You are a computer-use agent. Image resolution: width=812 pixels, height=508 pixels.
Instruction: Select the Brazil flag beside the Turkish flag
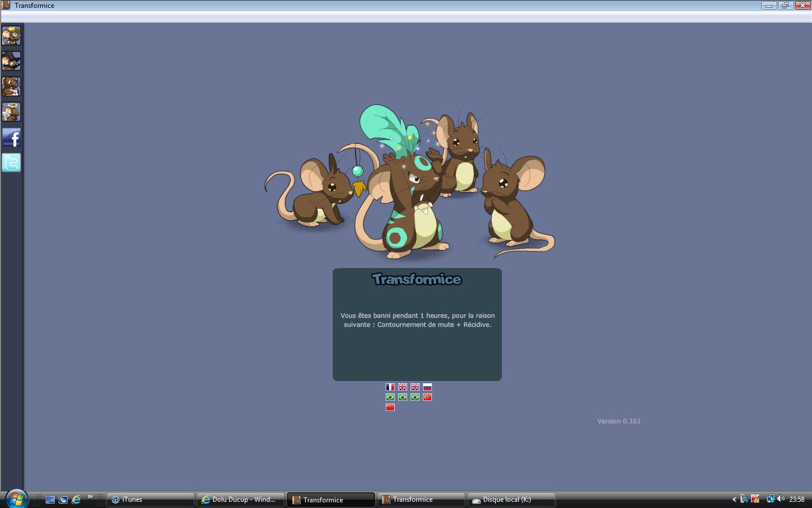pyautogui.click(x=415, y=397)
